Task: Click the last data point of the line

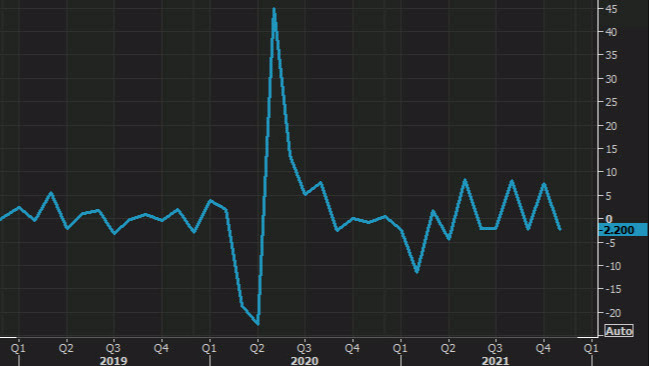Action: tap(560, 229)
